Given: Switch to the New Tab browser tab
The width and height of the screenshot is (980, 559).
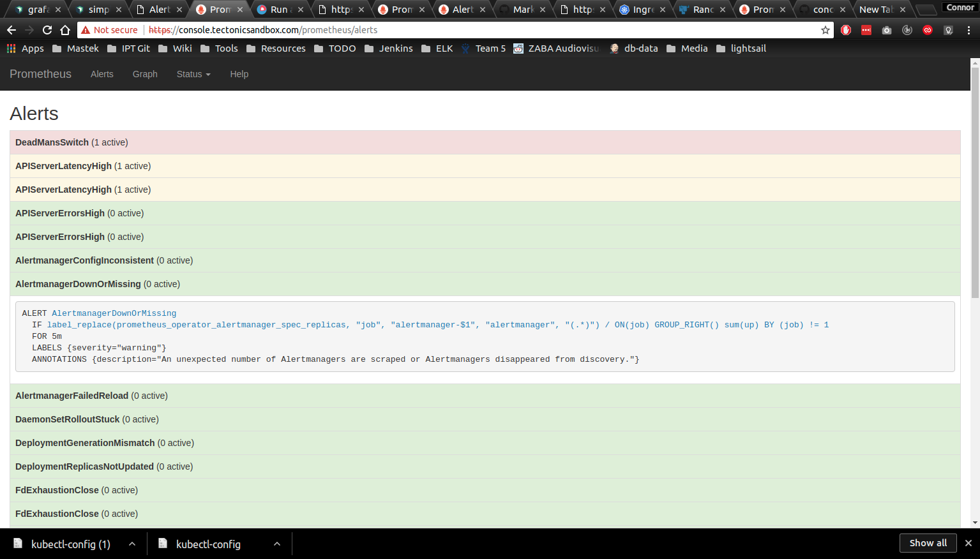Looking at the screenshot, I should (x=881, y=10).
